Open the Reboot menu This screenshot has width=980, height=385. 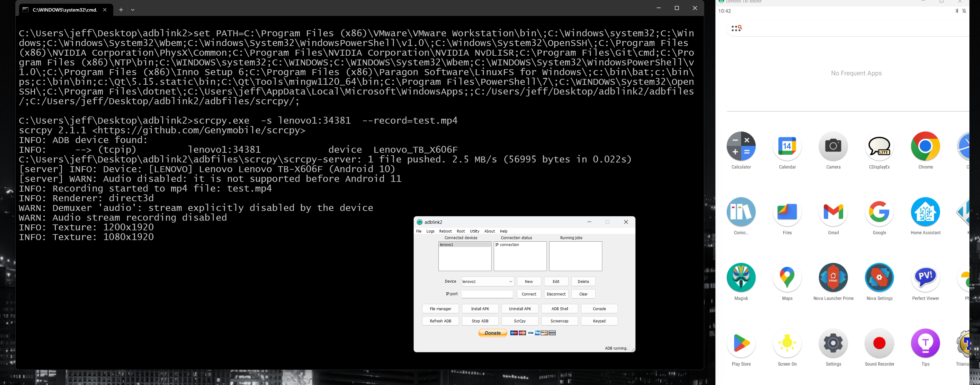point(446,231)
